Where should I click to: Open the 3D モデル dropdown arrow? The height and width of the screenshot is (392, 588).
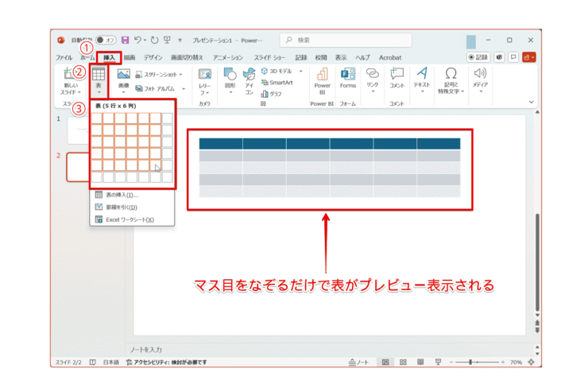click(x=300, y=71)
